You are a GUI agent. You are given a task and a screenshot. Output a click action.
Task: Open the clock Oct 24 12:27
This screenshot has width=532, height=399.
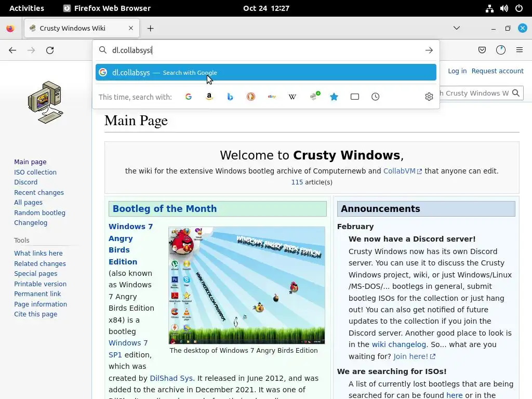coord(266,8)
